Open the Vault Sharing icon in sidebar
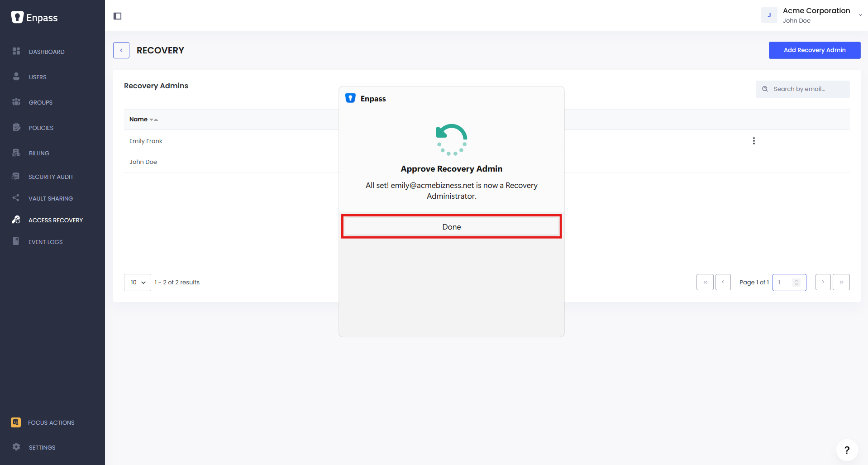 [16, 198]
